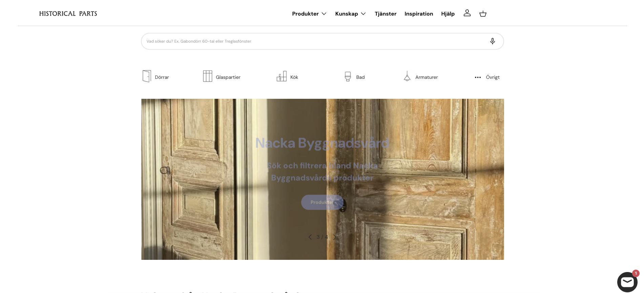Screen dimensions: 644x293
Task: Open the Inspiration menu item
Action: point(419,14)
